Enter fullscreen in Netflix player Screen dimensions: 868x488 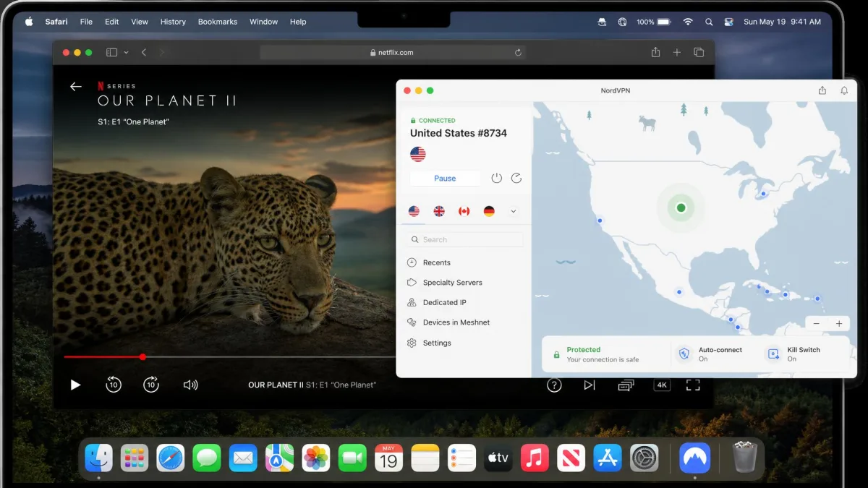(x=693, y=385)
